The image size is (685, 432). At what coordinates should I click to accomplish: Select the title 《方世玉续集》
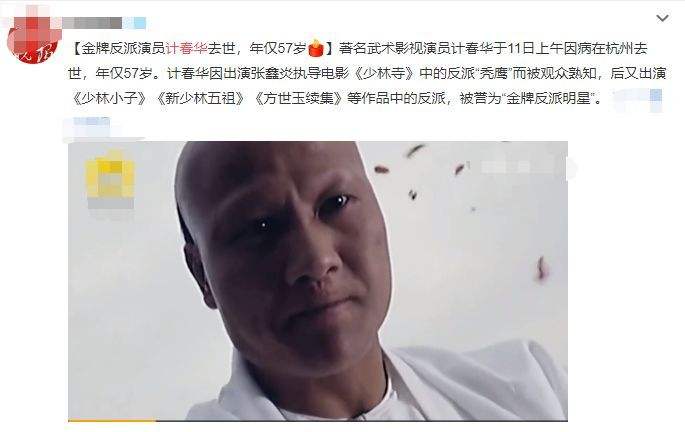tap(298, 98)
